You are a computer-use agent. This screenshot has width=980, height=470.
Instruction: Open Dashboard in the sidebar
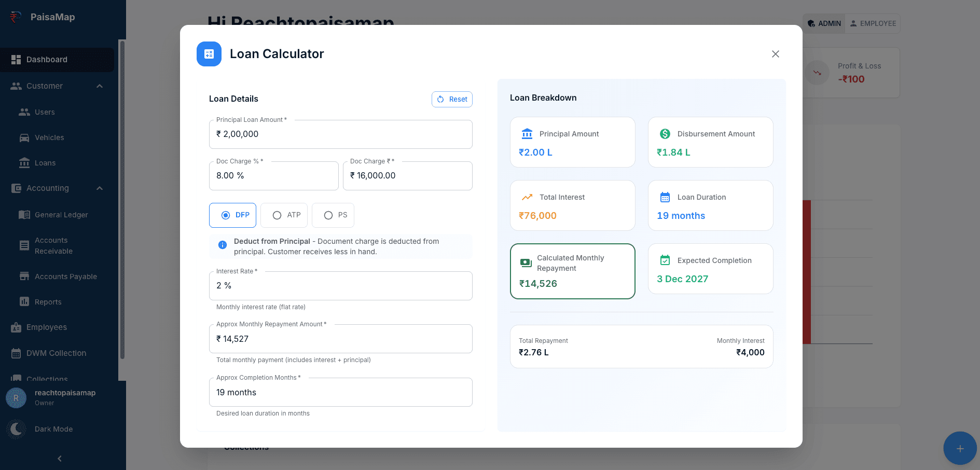[x=57, y=60]
